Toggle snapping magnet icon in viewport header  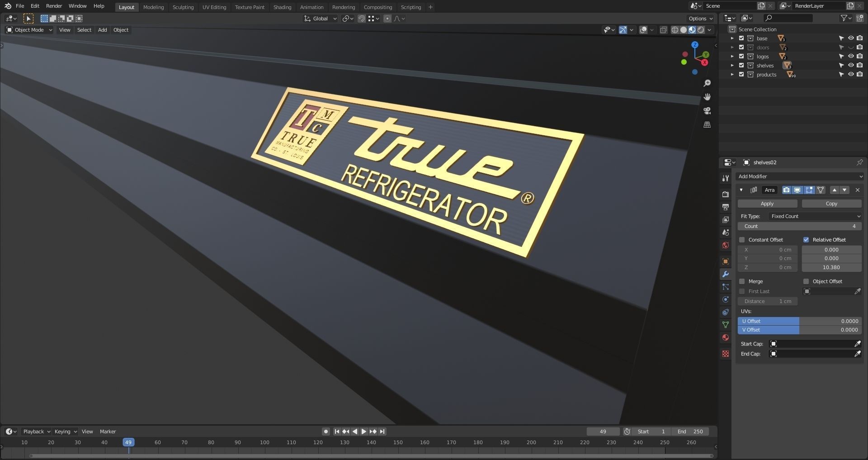tap(361, 19)
